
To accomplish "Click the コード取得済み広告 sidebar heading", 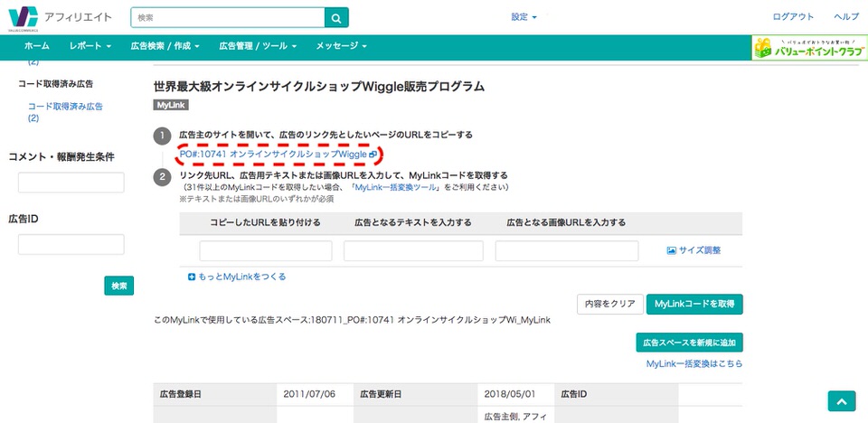I will coord(56,84).
